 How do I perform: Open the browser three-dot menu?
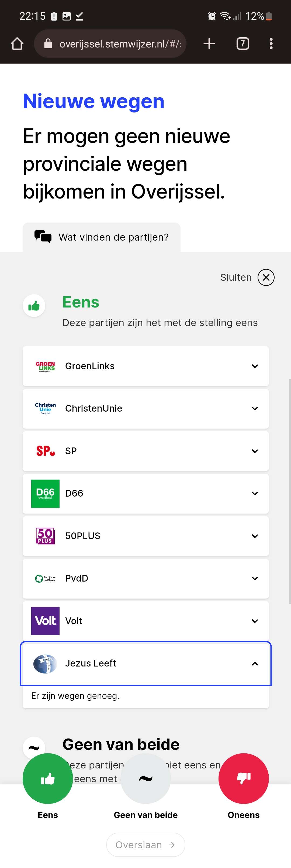pos(271,43)
